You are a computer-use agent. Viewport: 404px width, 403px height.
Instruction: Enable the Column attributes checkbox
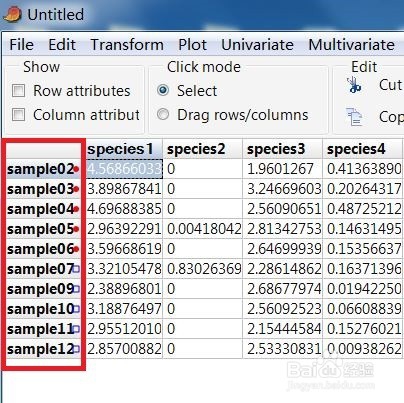click(18, 115)
